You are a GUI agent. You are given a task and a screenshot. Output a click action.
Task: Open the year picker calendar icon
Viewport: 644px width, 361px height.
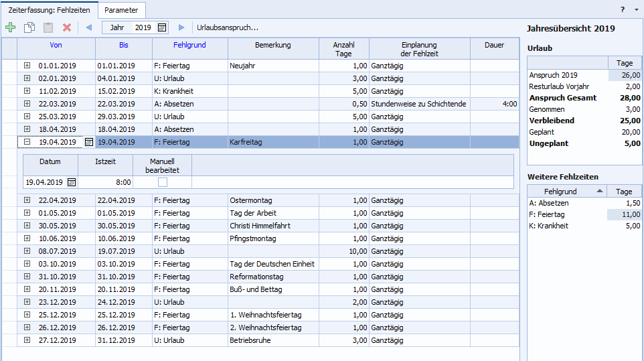tap(162, 27)
